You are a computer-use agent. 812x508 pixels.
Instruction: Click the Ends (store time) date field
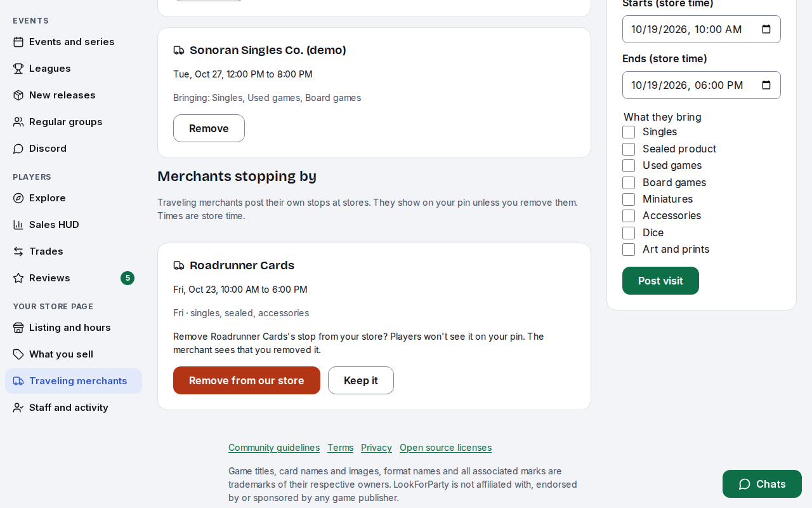click(702, 85)
